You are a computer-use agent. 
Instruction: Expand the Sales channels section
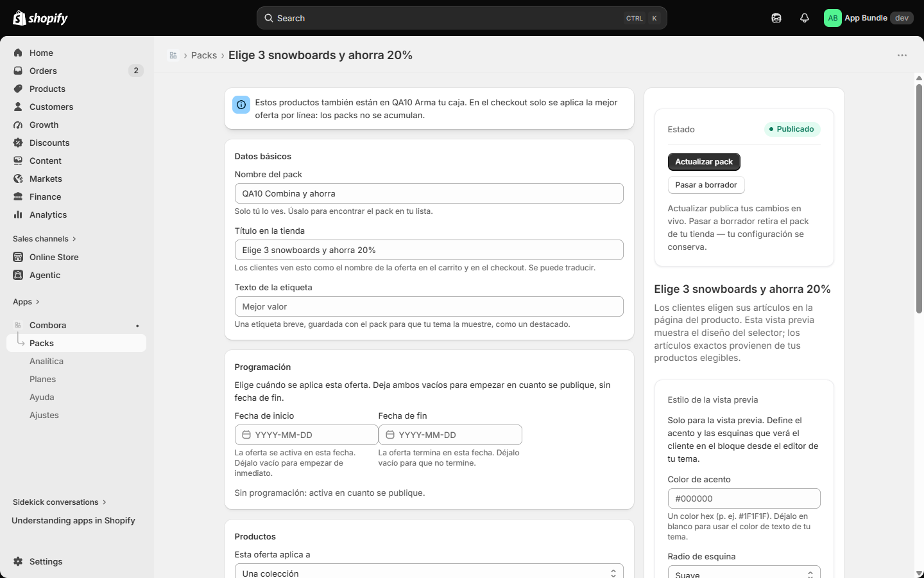click(44, 239)
